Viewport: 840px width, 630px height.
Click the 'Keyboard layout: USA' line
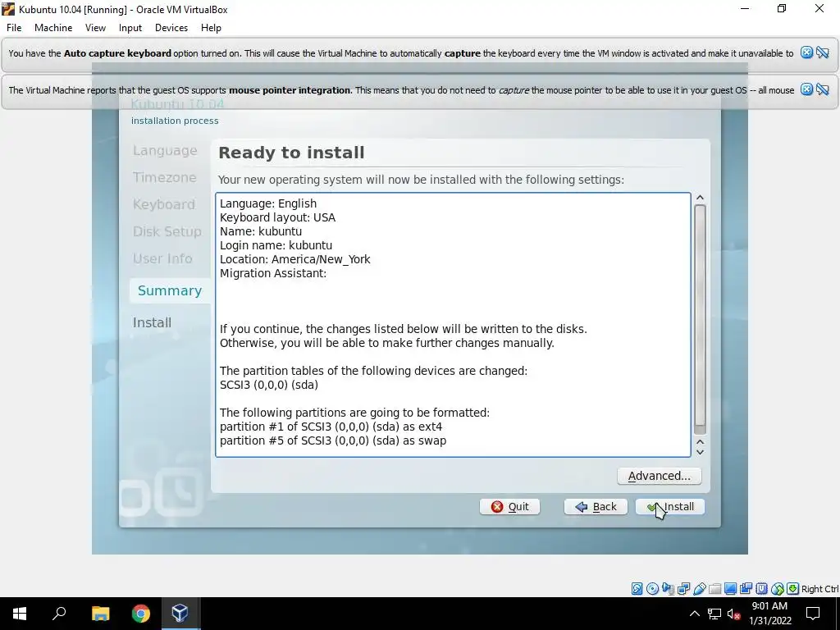click(277, 217)
